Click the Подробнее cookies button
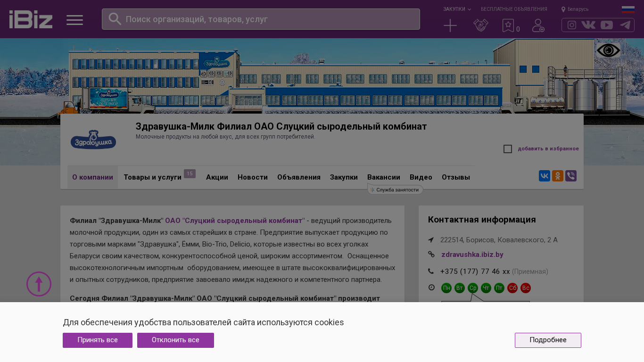This screenshot has height=362, width=644. coord(548,340)
